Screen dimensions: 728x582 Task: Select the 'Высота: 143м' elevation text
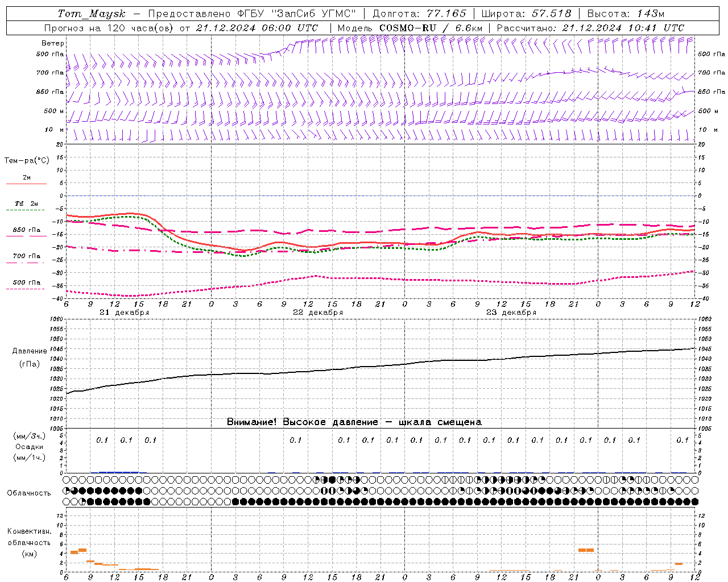tap(626, 14)
